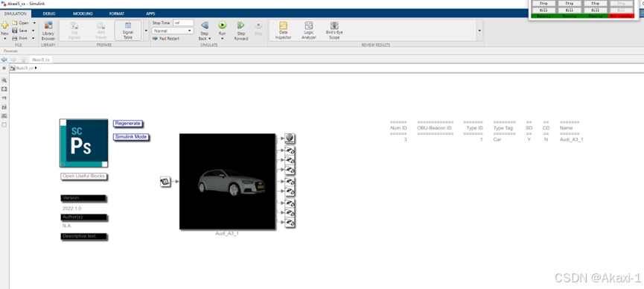
Task: Open the Bird's-Eye Scope
Action: tap(334, 31)
